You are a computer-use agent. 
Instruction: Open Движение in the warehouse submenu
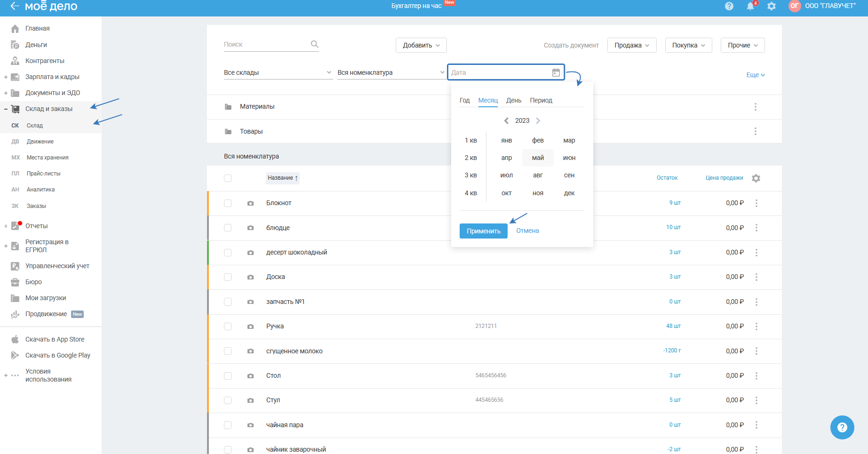[40, 142]
